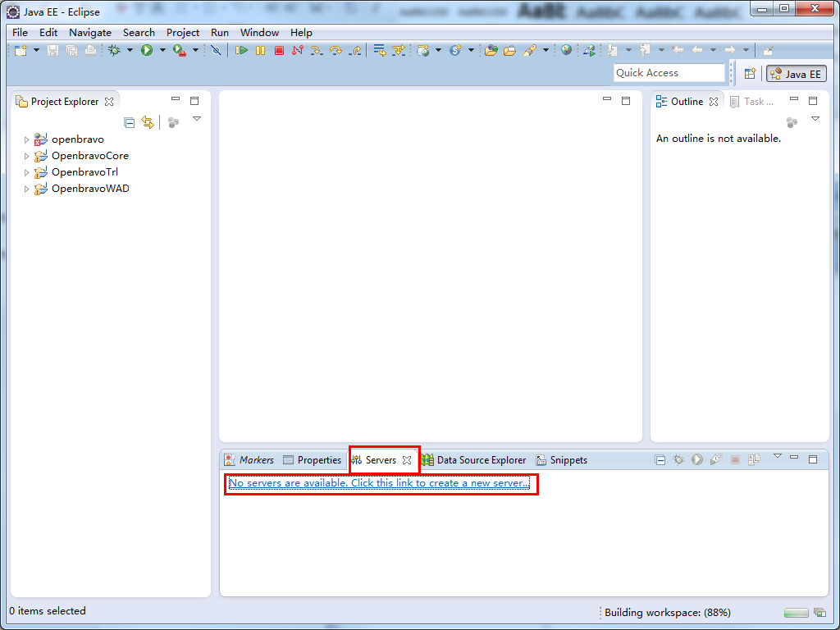Viewport: 840px width, 630px height.
Task: Click the New Servlet 'S' icon
Action: coord(456,50)
